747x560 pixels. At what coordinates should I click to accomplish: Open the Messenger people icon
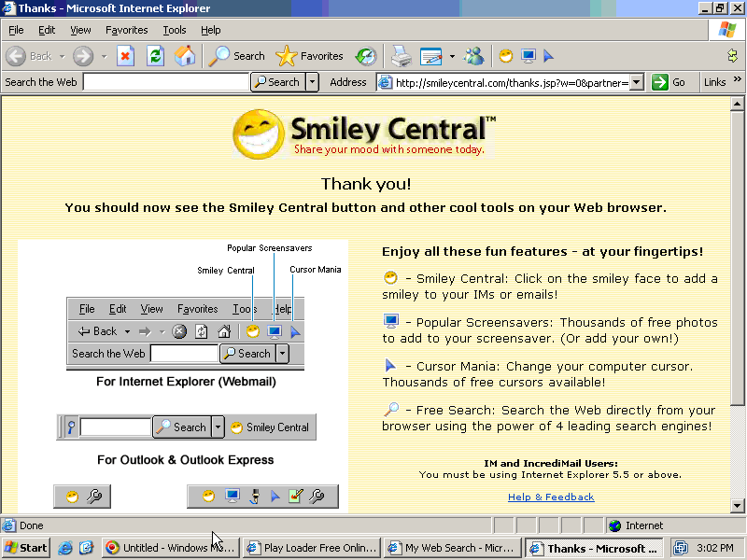coord(474,56)
